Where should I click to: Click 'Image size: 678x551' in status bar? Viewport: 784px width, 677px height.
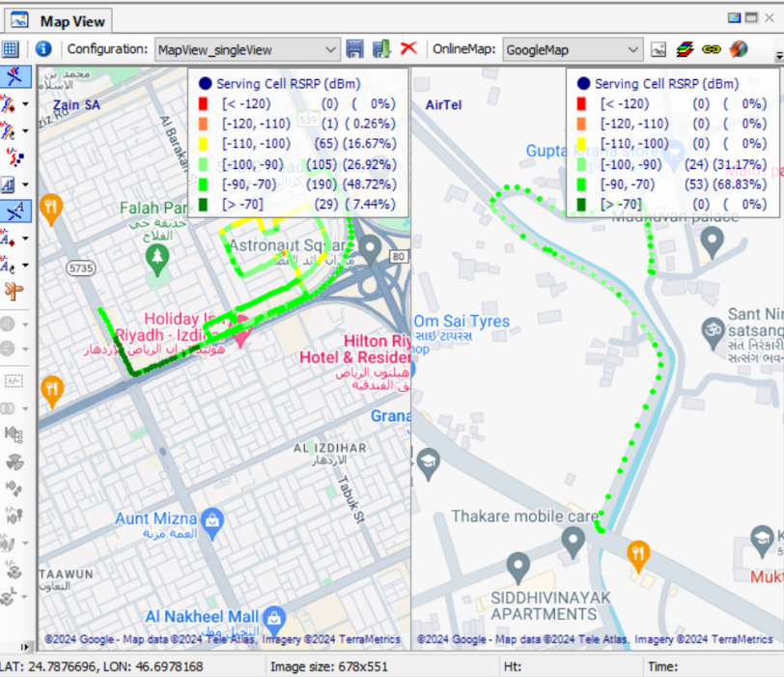tap(328, 666)
